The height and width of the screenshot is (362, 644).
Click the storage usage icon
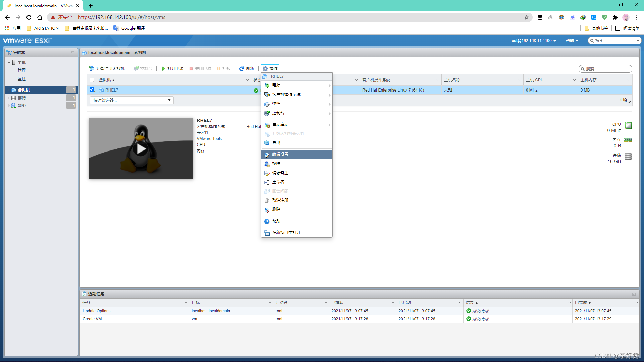628,156
